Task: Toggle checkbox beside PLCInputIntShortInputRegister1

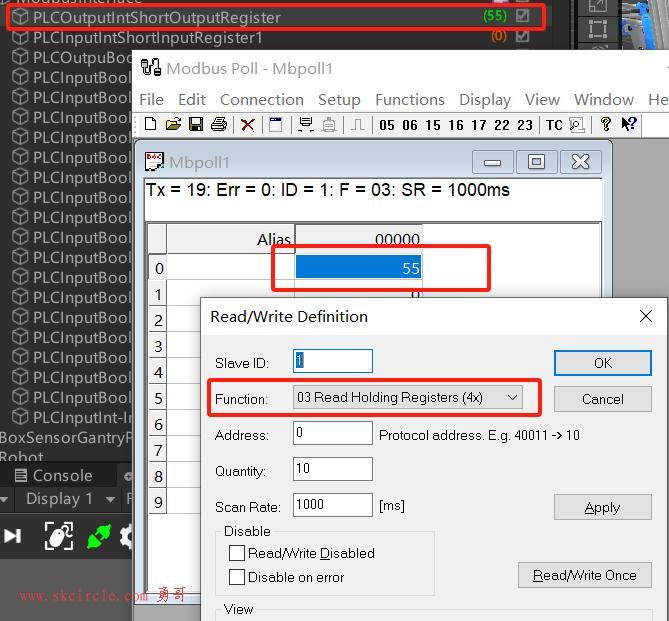Action: 522,36
